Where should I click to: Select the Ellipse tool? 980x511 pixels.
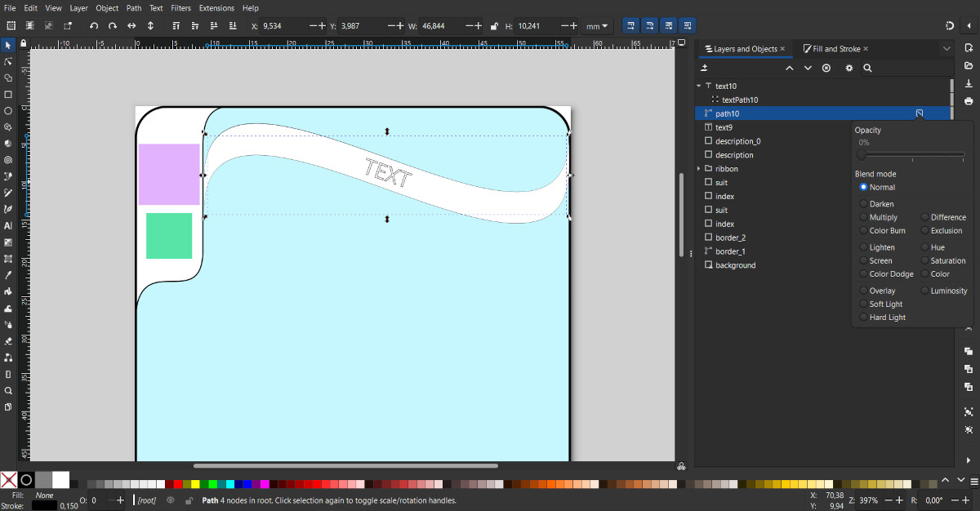pyautogui.click(x=8, y=110)
